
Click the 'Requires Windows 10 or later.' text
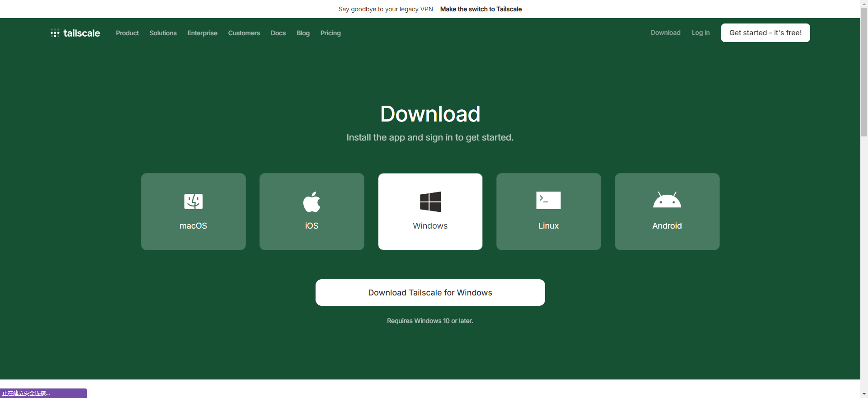click(x=430, y=321)
